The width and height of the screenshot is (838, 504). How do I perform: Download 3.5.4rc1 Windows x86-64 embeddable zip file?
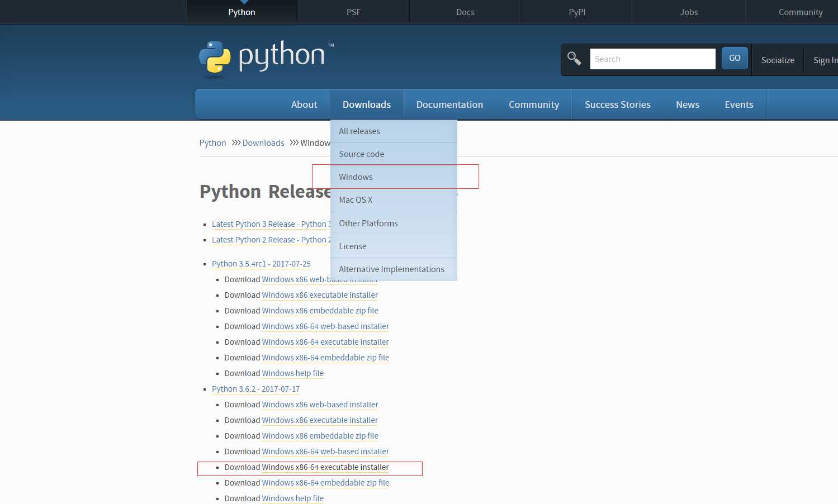pyautogui.click(x=325, y=358)
